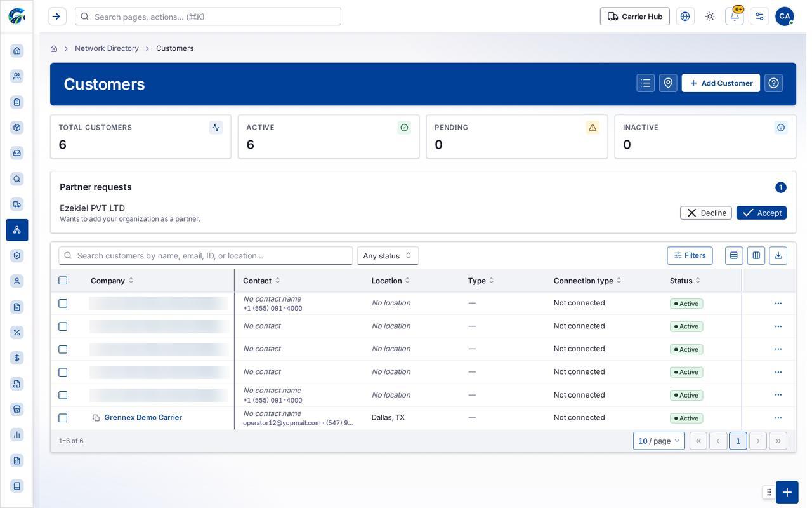Image resolution: width=812 pixels, height=508 pixels.
Task: Open the sliders settings icon in header
Action: coord(759,17)
